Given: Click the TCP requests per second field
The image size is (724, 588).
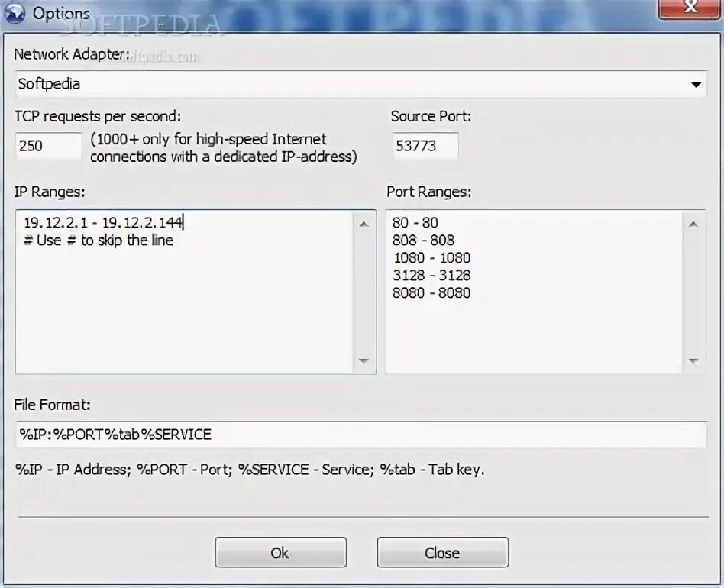Looking at the screenshot, I should [48, 146].
